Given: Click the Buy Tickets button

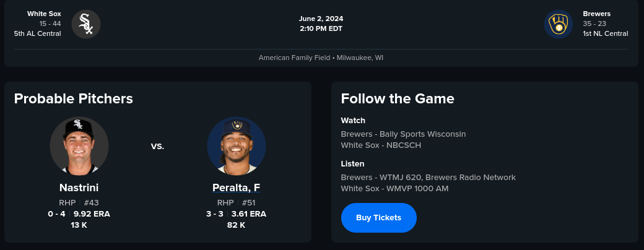Looking at the screenshot, I should pyautogui.click(x=378, y=218).
